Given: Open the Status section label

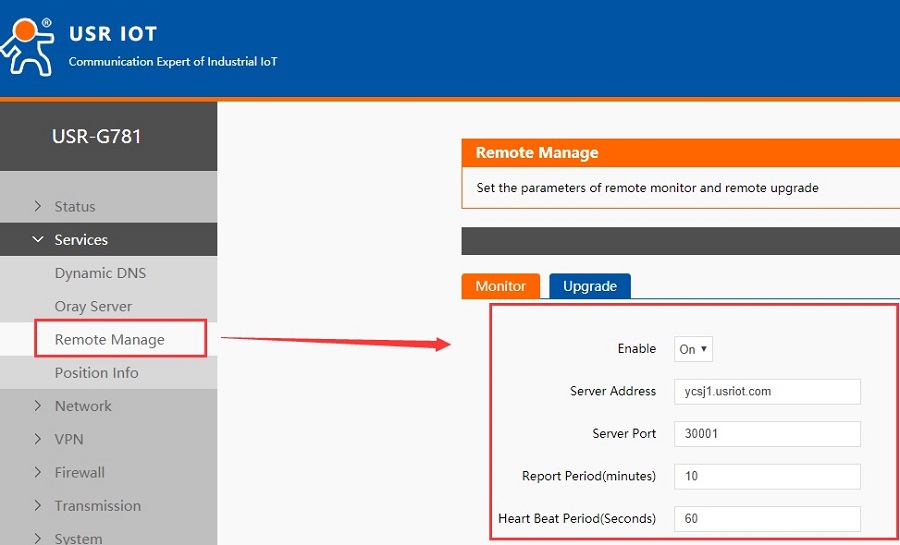Looking at the screenshot, I should click(75, 206).
